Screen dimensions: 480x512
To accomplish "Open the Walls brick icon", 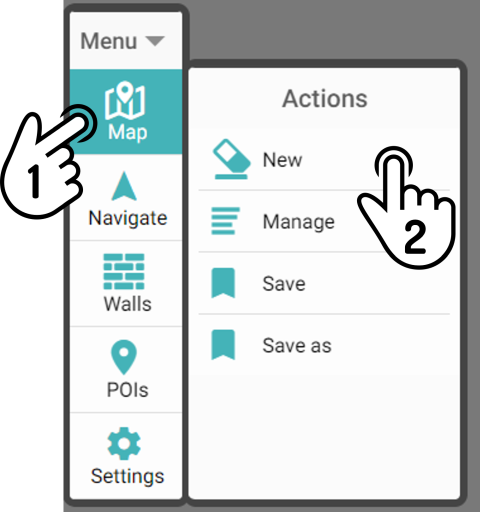I will click(124, 271).
